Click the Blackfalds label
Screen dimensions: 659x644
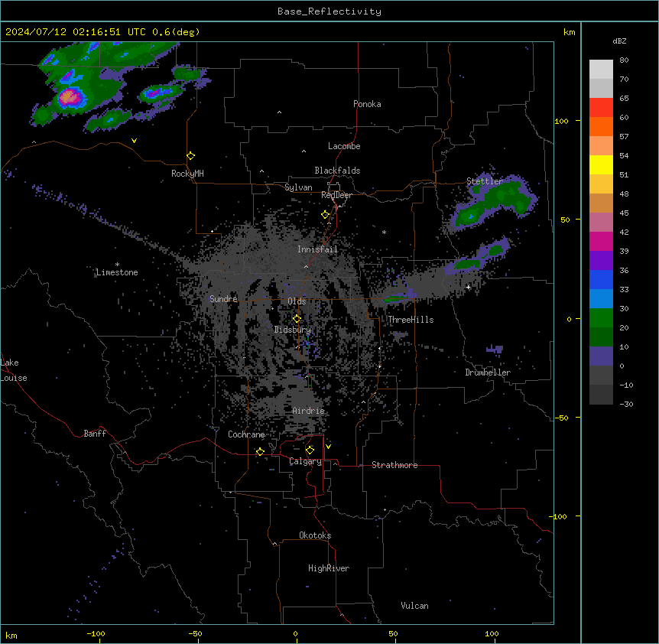(x=337, y=171)
